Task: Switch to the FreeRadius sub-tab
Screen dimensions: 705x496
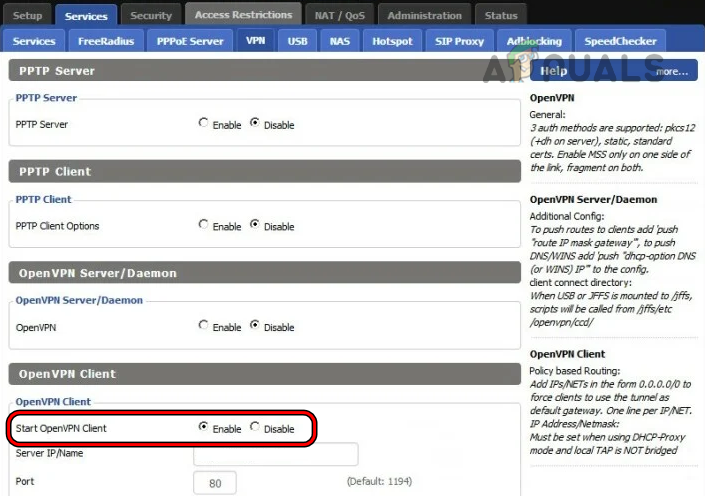Action: tap(106, 41)
